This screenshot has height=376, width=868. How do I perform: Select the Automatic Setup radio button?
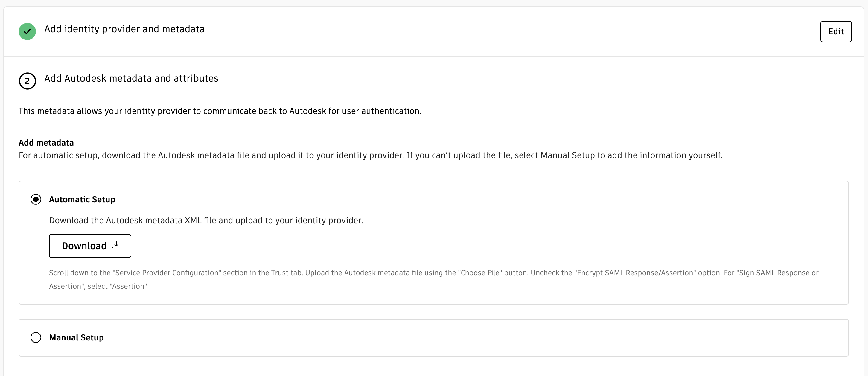(x=36, y=199)
